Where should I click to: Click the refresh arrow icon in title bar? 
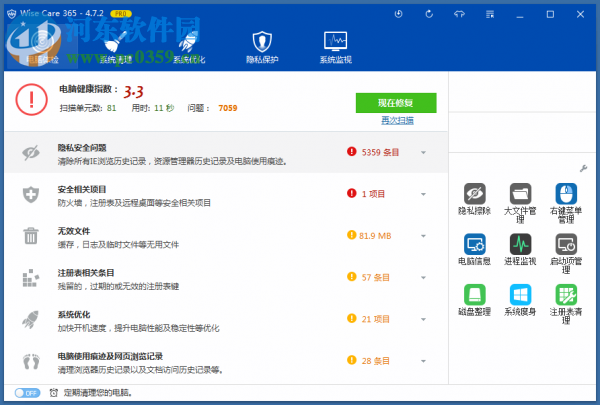click(429, 14)
